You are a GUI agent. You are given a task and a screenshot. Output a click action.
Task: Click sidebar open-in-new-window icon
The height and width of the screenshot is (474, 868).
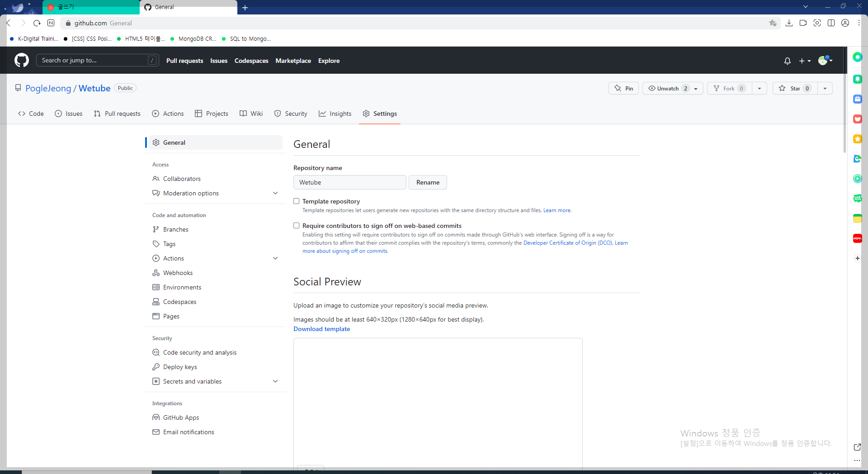pyautogui.click(x=857, y=447)
